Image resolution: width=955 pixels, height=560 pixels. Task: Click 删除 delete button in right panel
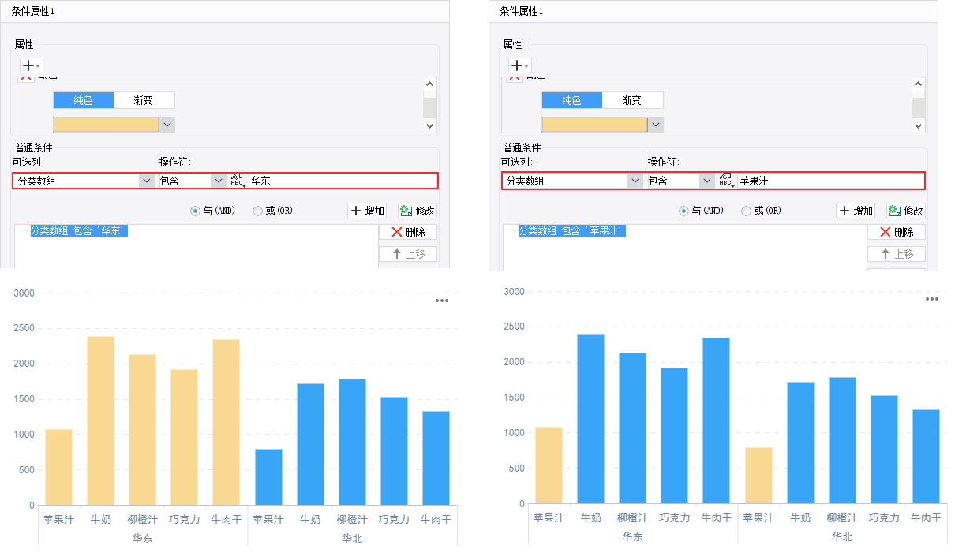[897, 232]
